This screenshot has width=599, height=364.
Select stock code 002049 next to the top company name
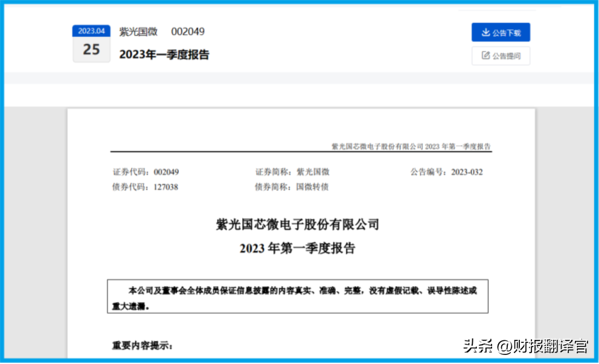click(188, 31)
